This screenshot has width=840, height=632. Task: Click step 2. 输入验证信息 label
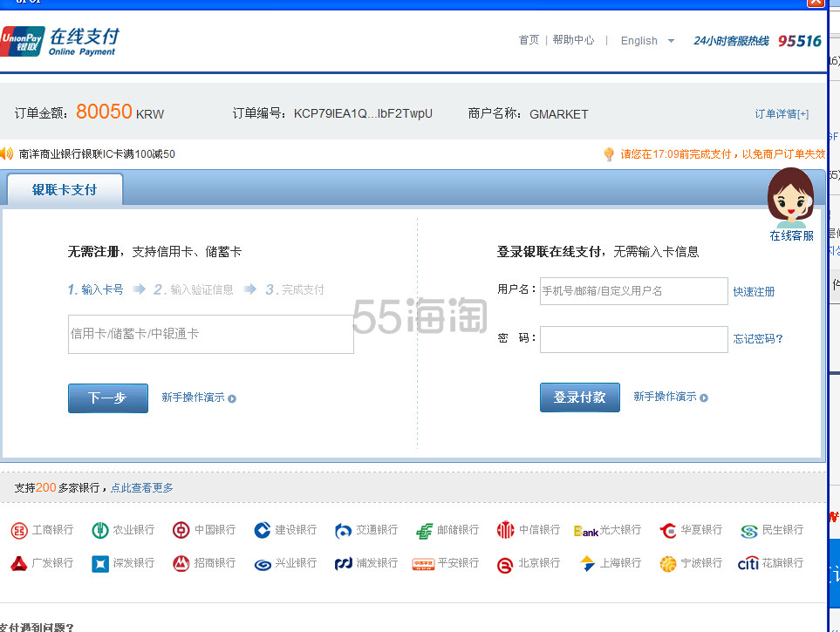pos(194,289)
